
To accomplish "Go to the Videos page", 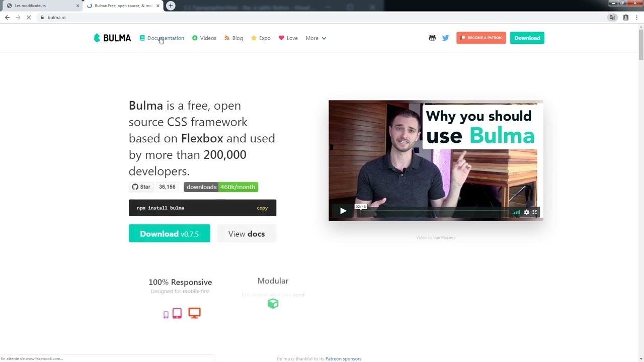I will coord(204,38).
